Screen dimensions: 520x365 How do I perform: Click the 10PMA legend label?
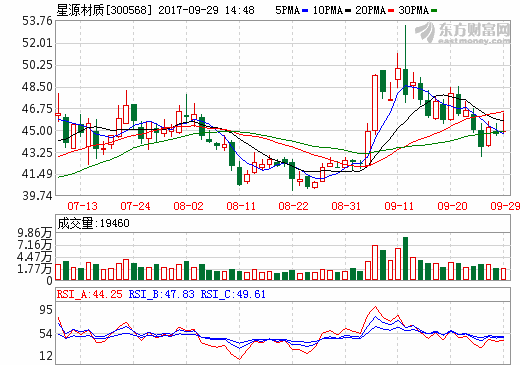(328, 10)
